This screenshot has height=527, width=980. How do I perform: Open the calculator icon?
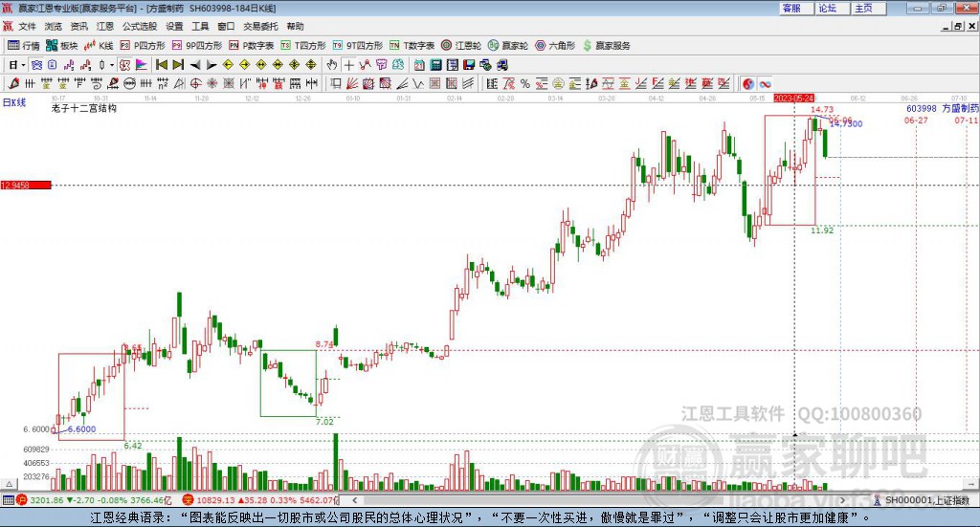(x=436, y=65)
